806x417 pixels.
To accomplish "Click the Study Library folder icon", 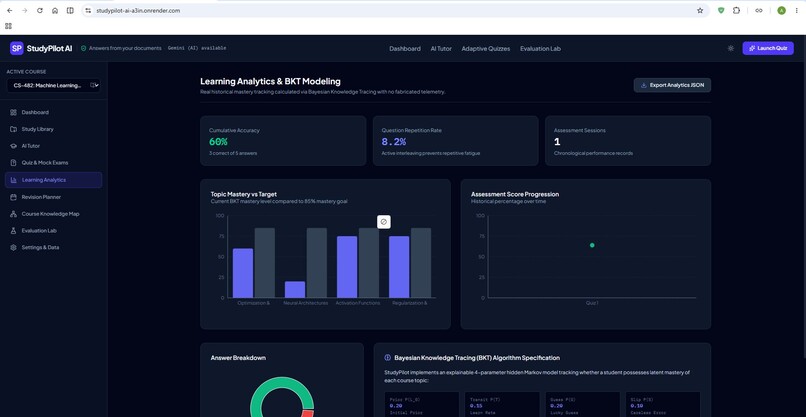I will click(13, 129).
